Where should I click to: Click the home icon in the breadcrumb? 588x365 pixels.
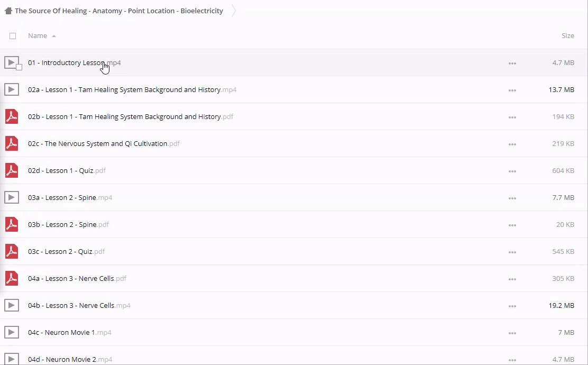pyautogui.click(x=8, y=11)
